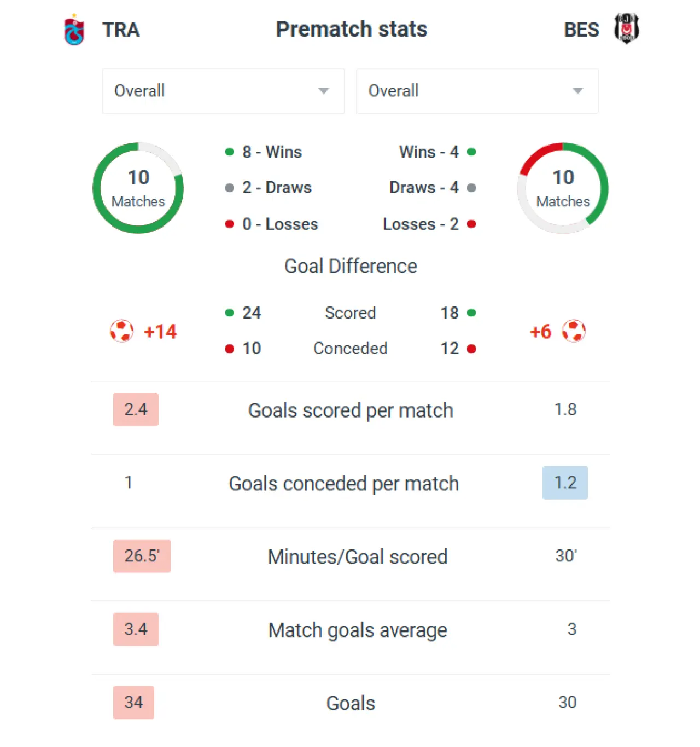Click the soccer ball icon beside +6

pyautogui.click(x=574, y=331)
